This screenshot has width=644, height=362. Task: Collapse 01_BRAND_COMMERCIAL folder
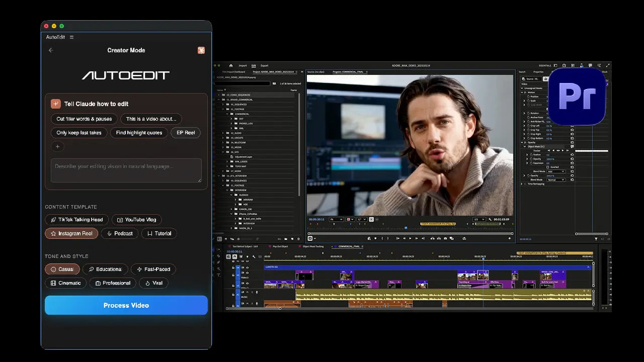pos(219,100)
